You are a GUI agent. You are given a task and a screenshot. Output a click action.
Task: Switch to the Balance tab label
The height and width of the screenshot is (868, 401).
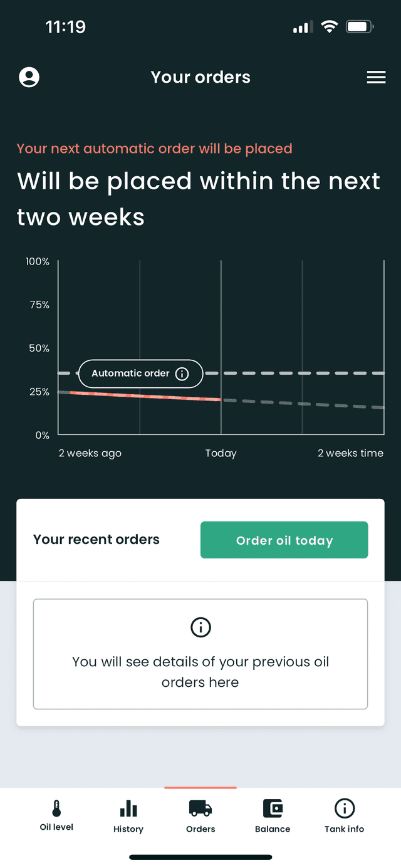(x=273, y=829)
